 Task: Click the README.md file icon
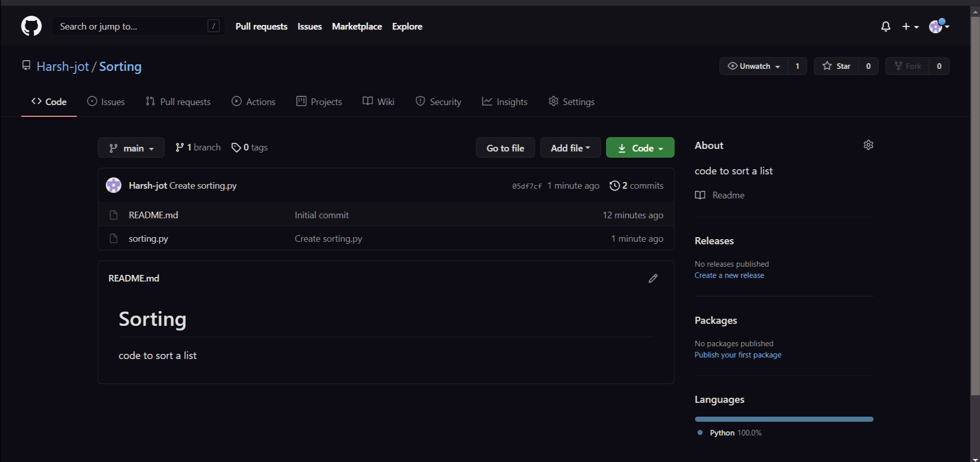pos(113,215)
